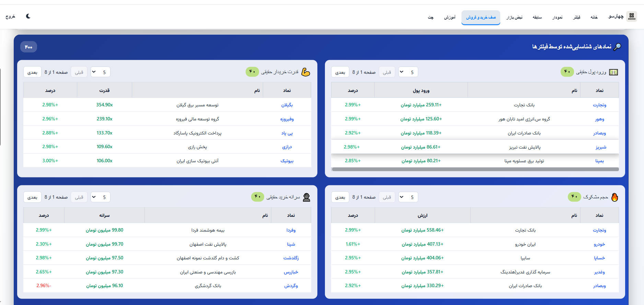The height and width of the screenshot is (305, 644).
Task: Open symbol وتجارت in ورود پول حقیقی table
Action: pos(599,105)
